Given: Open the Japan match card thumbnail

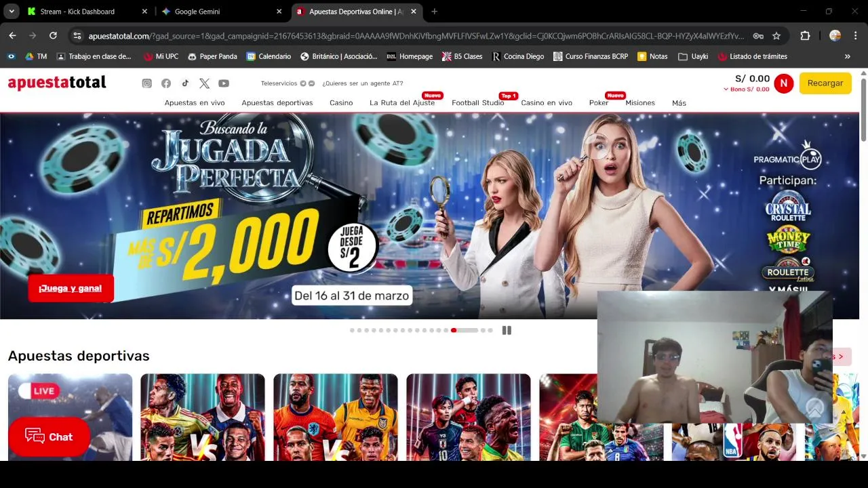Looking at the screenshot, I should tap(469, 417).
